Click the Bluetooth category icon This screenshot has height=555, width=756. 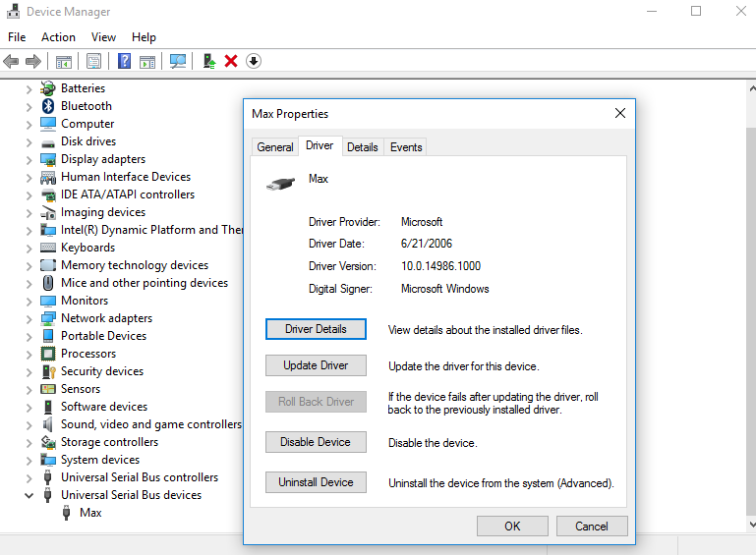[x=48, y=106]
